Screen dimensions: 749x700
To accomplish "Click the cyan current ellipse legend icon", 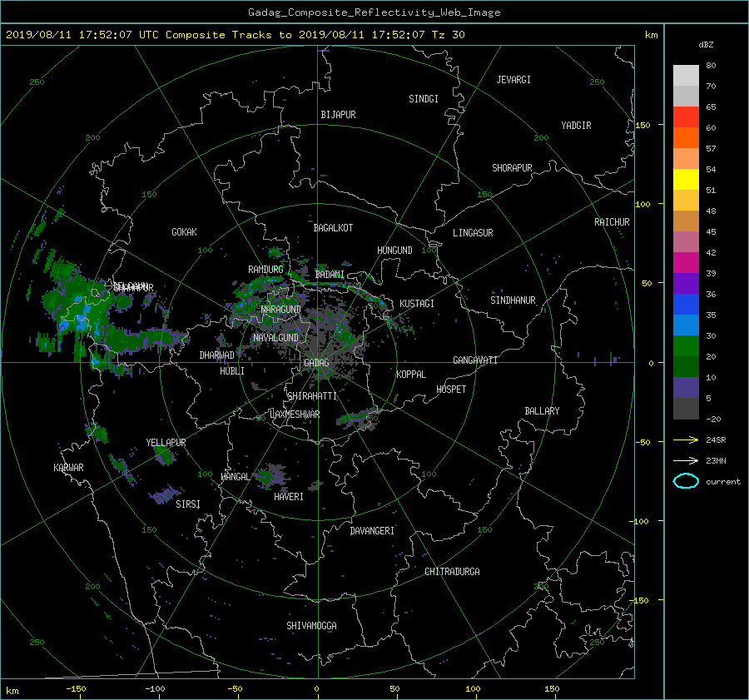I will [686, 481].
